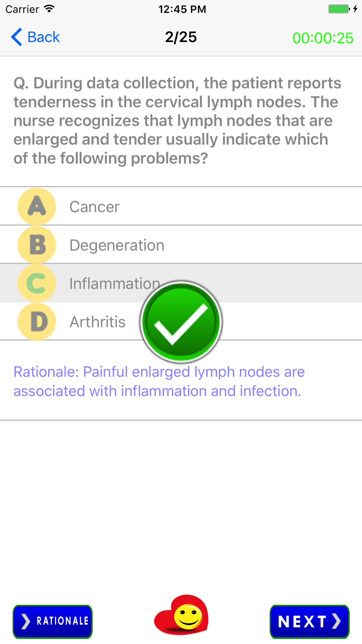Viewport: 362px width, 644px height.
Task: Tap the yellow B answer circle
Action: click(x=37, y=245)
